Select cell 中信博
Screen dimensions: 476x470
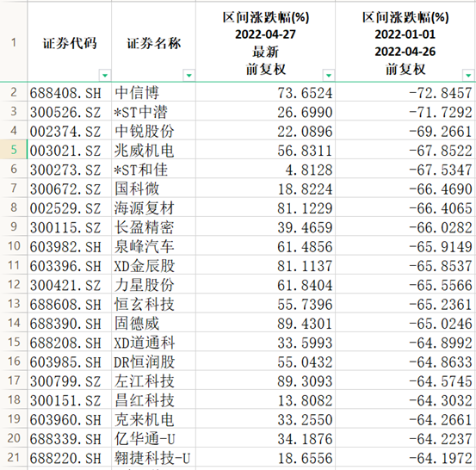click(153, 92)
